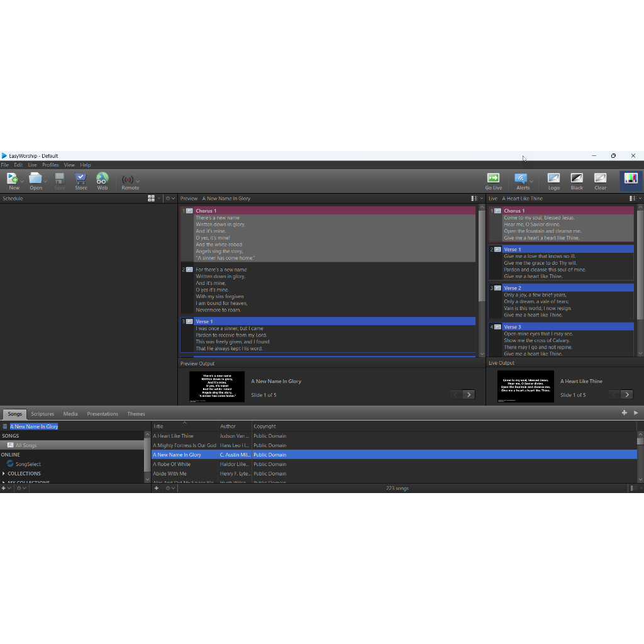Screen dimensions: 644x644
Task: Click the Preview Output slide thumbnail
Action: [x=217, y=386]
